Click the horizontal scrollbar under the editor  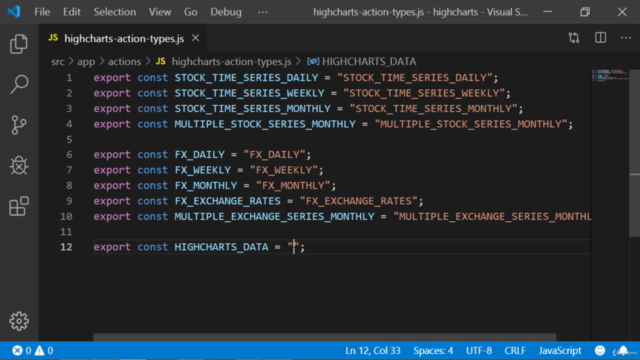pos(324,337)
